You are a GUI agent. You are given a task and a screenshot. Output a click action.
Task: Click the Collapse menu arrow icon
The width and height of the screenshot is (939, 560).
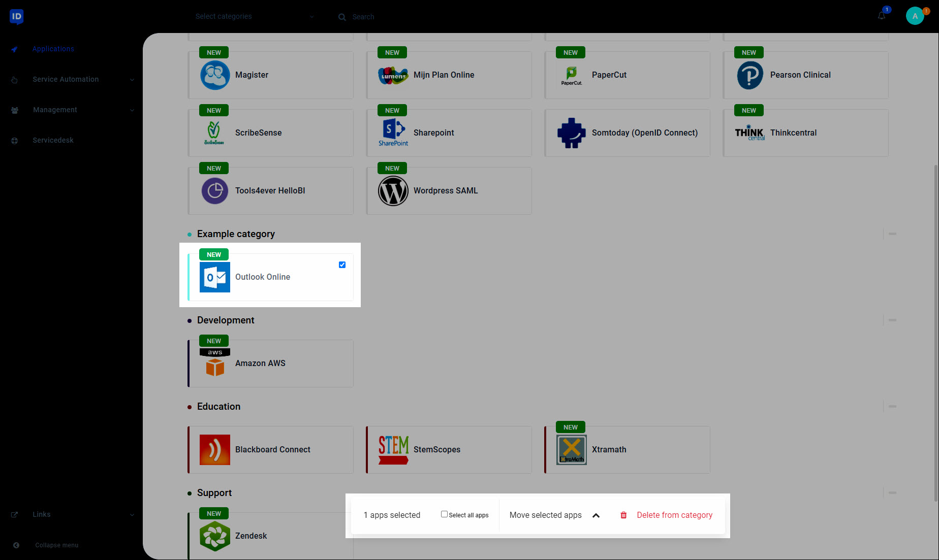[16, 545]
